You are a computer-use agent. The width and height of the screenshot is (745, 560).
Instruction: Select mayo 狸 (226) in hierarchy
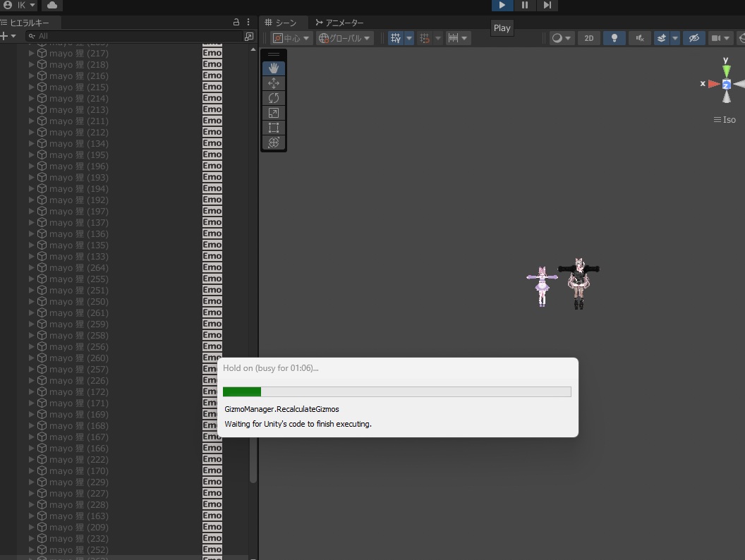click(79, 380)
